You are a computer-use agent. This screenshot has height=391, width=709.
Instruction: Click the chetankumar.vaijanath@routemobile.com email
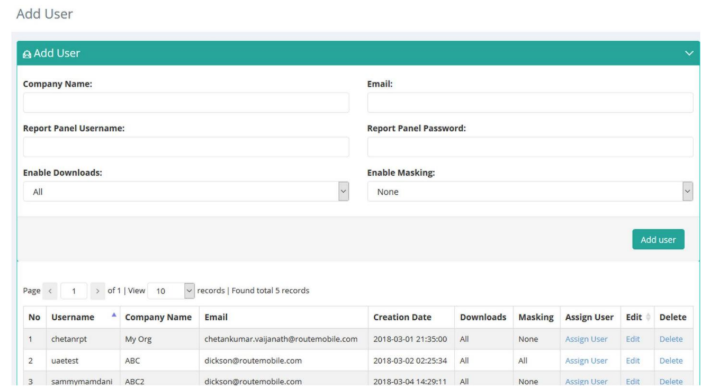281,339
